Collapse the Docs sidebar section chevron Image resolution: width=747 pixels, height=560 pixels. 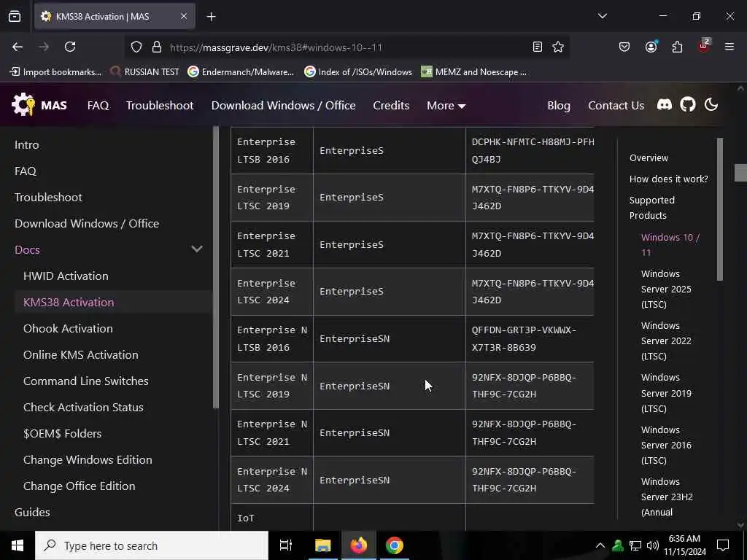pos(197,249)
